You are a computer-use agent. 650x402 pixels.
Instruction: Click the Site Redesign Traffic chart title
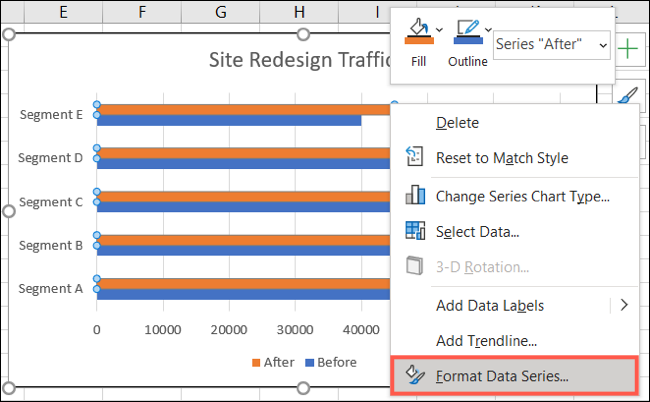pyautogui.click(x=299, y=60)
